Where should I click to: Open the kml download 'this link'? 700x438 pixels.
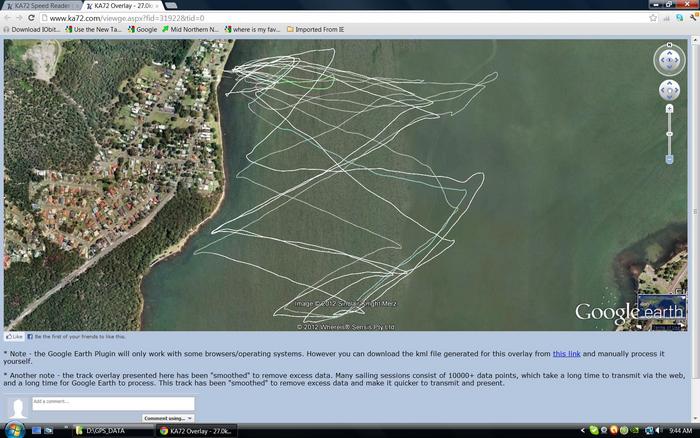(566, 354)
